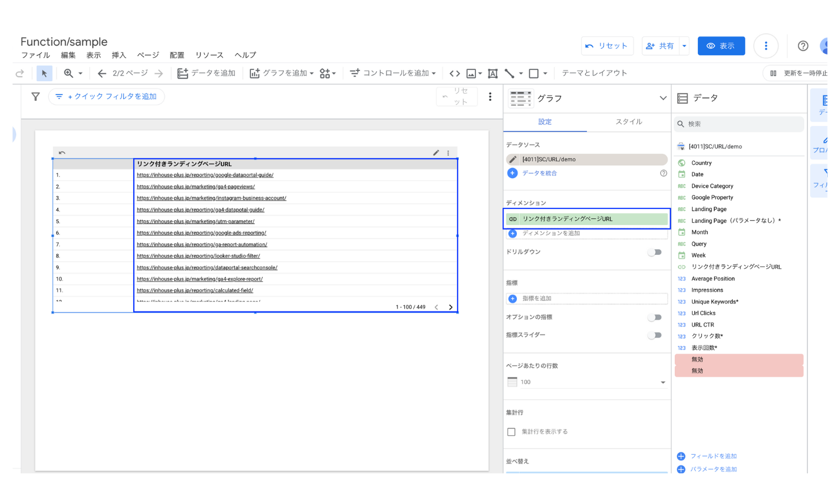Click データを追加 in the toolbar
840x504 pixels.
[x=207, y=73]
